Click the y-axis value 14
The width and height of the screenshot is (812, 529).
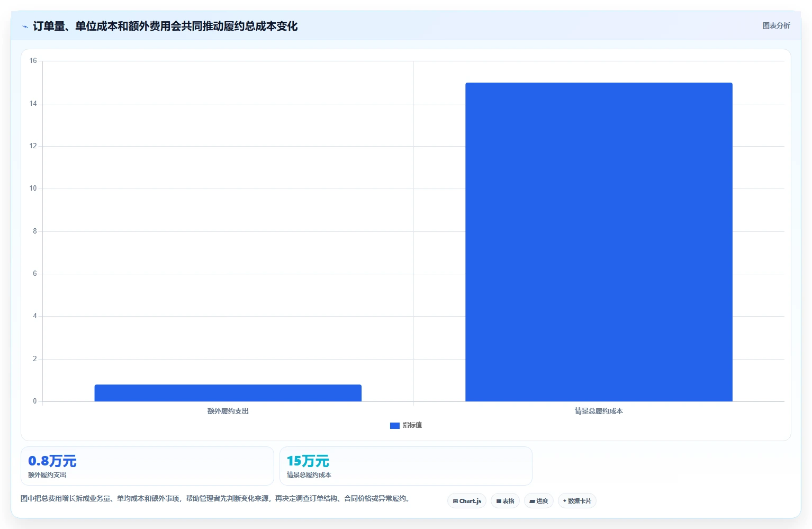33,103
